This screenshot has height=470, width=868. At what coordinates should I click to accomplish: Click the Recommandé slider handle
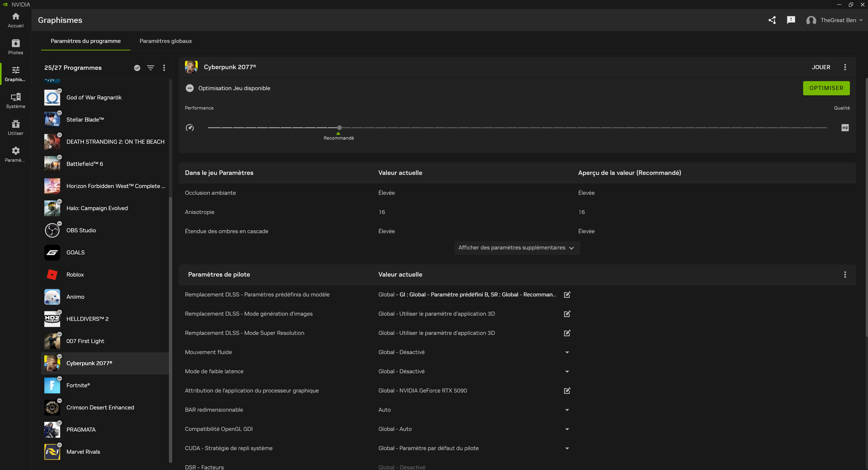(339, 128)
